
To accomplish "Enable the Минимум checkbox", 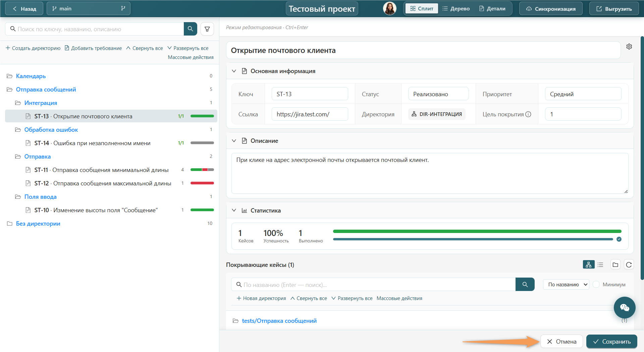I will [596, 284].
